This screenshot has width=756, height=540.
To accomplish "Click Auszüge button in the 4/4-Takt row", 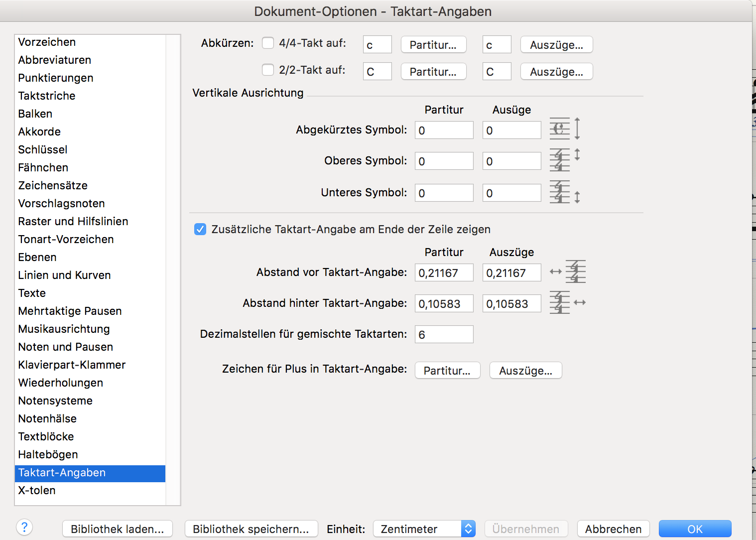I will pyautogui.click(x=556, y=45).
